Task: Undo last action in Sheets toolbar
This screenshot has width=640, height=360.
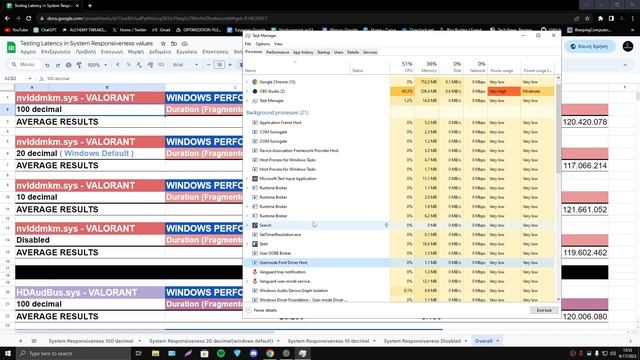Action: 47,65
